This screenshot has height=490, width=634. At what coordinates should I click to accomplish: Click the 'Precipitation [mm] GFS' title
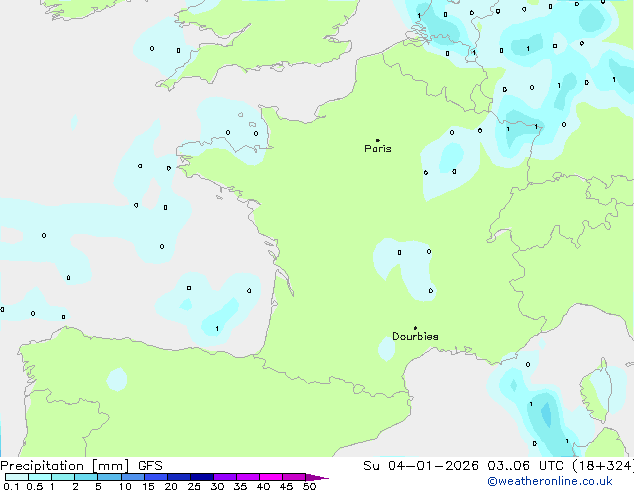[x=81, y=466]
